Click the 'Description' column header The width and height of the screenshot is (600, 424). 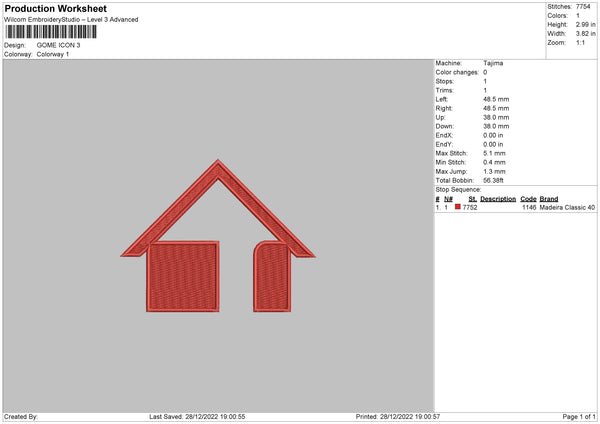click(x=498, y=199)
